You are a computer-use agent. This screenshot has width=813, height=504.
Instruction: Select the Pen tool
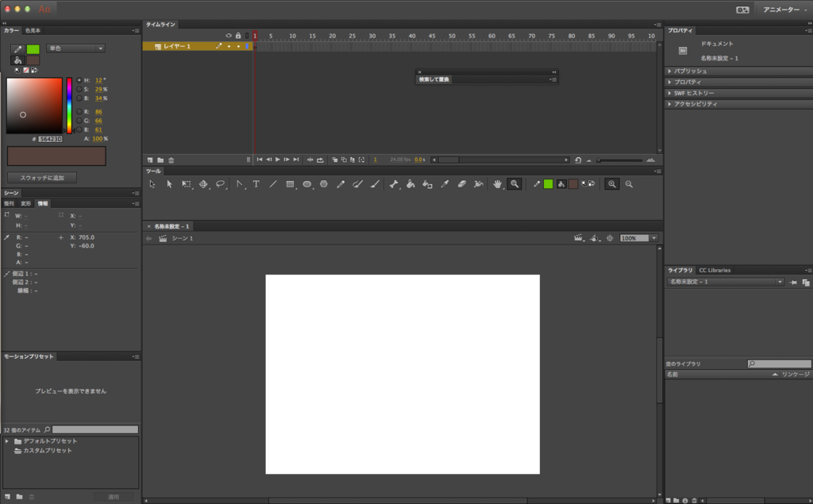click(x=239, y=184)
